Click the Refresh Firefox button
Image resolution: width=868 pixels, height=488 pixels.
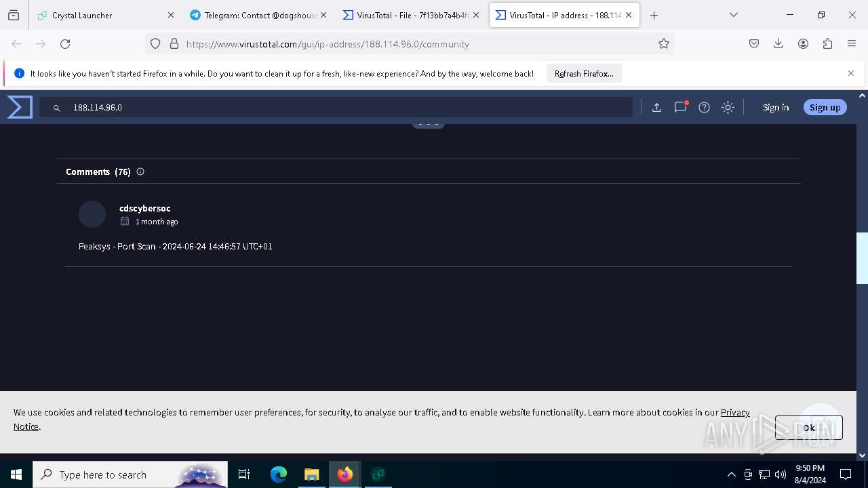pyautogui.click(x=584, y=73)
